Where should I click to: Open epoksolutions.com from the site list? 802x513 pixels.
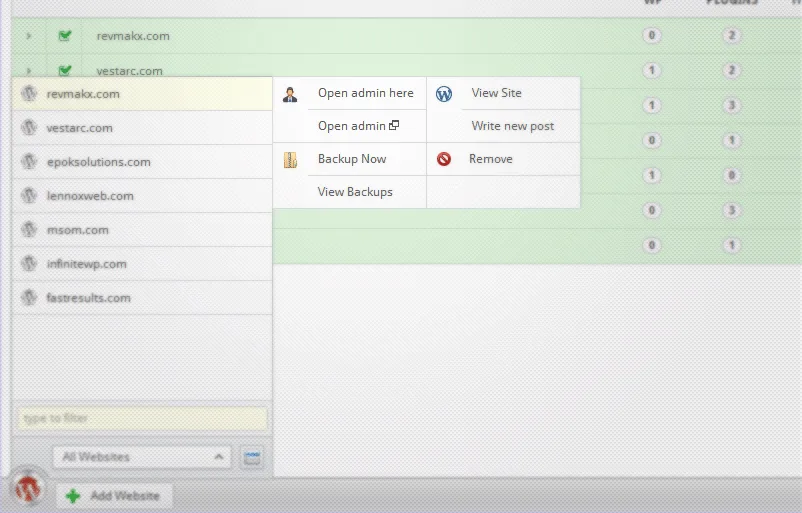point(142,162)
